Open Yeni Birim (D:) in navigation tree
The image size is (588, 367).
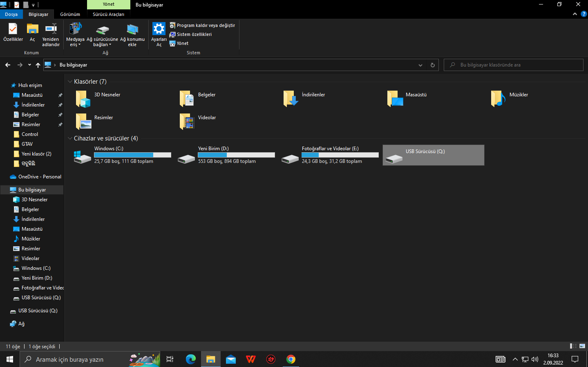37,278
